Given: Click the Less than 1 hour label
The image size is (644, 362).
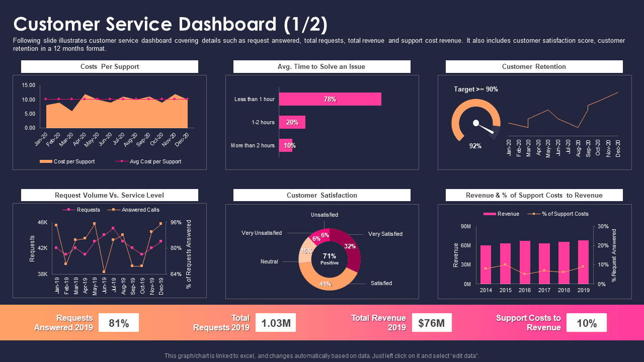Looking at the screenshot, I should pyautogui.click(x=255, y=99).
